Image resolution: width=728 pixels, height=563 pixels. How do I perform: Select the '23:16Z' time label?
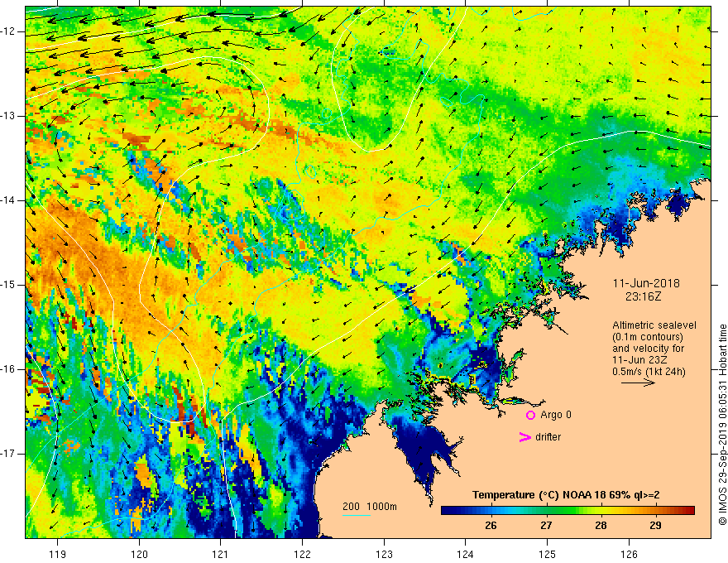pos(643,296)
